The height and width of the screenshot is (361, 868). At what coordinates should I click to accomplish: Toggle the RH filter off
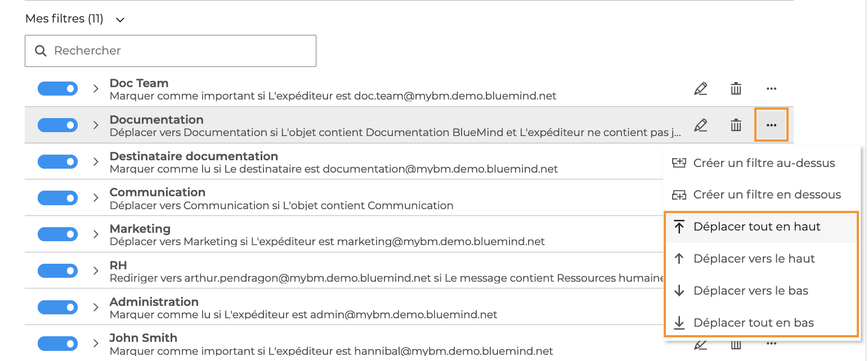[x=57, y=270]
